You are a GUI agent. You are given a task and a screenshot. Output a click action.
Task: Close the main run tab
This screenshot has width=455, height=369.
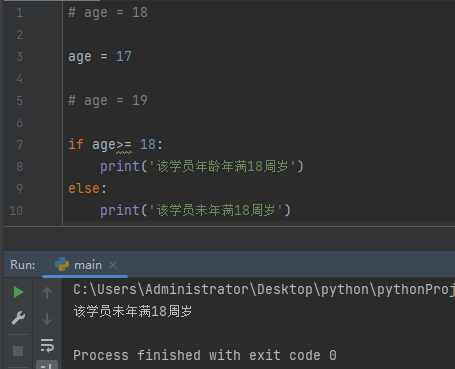pyautogui.click(x=113, y=265)
